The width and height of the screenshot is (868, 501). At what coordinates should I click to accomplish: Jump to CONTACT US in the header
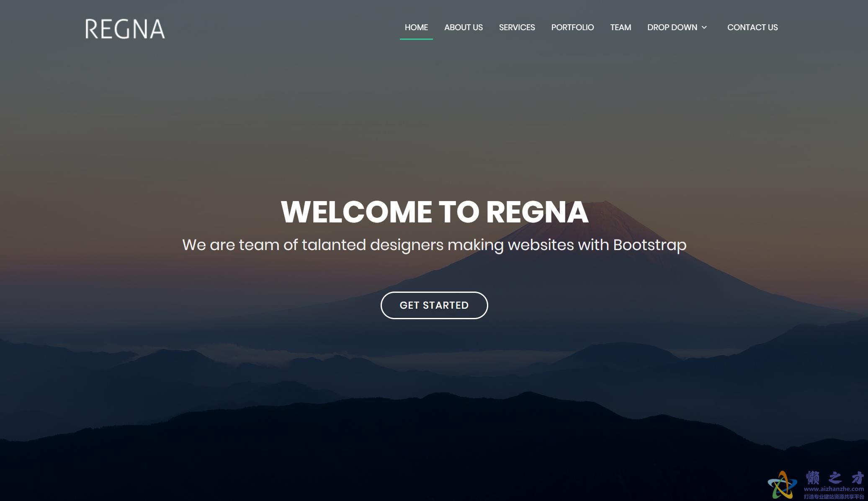[x=752, y=27]
